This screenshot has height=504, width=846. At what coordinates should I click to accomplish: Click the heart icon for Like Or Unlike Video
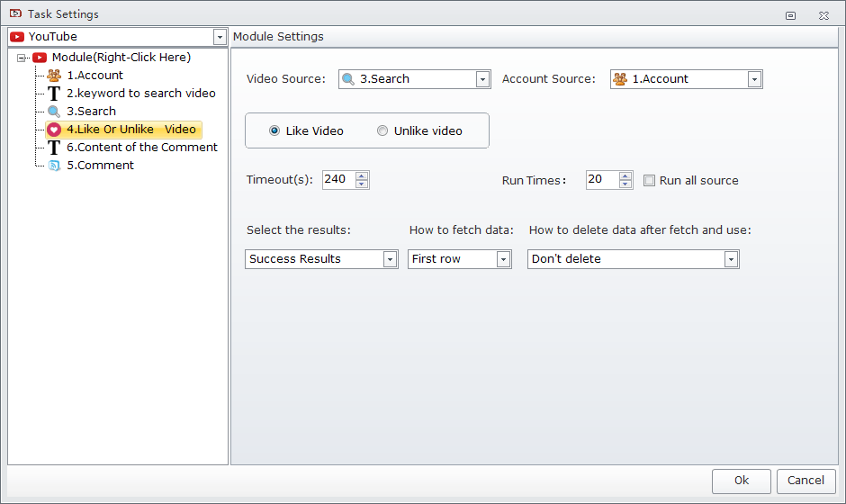(54, 130)
